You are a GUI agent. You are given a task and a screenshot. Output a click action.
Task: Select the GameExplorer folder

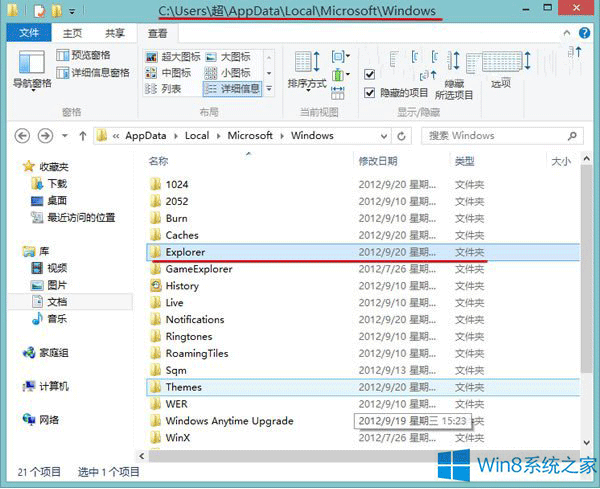pos(199,269)
